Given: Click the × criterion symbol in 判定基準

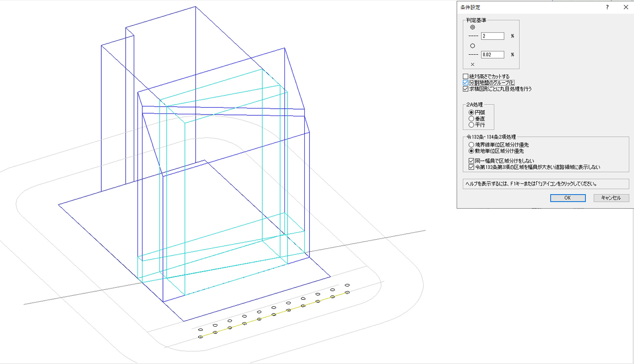Looking at the screenshot, I should point(473,64).
